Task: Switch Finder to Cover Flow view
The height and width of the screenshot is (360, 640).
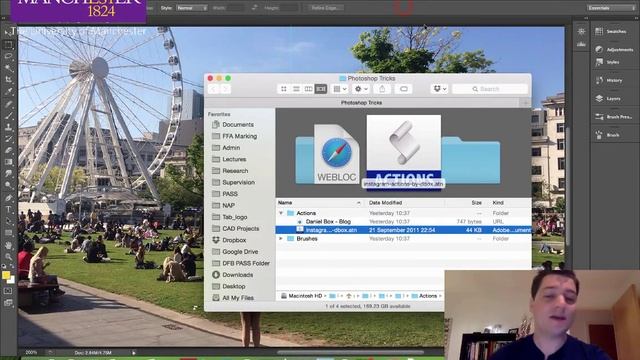Action: (x=321, y=89)
